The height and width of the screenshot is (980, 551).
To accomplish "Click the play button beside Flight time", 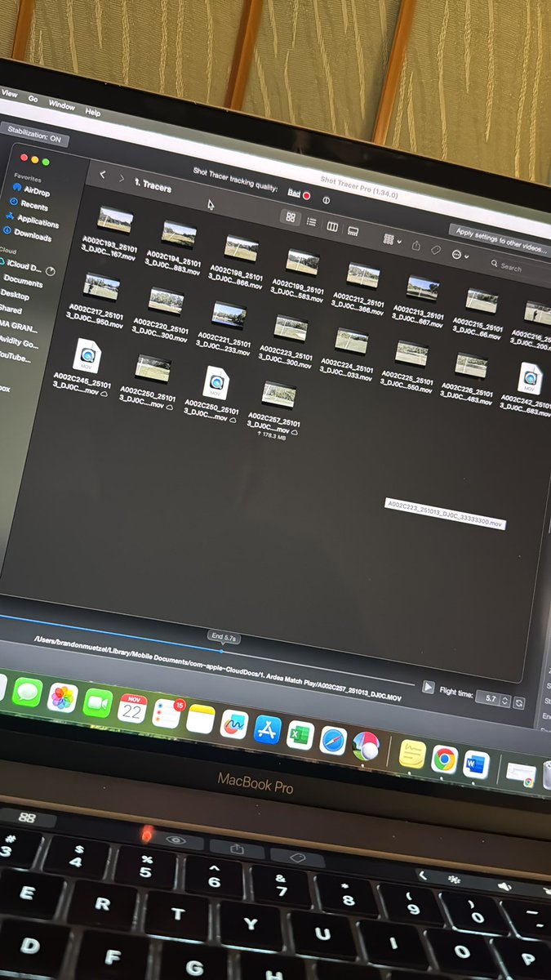I will coord(428,688).
